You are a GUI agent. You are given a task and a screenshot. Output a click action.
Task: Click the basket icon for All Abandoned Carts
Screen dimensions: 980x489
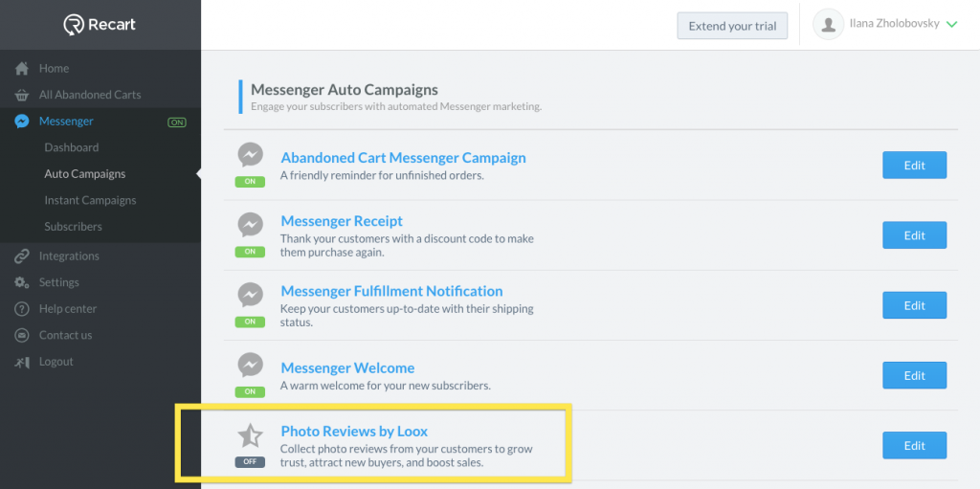(22, 95)
